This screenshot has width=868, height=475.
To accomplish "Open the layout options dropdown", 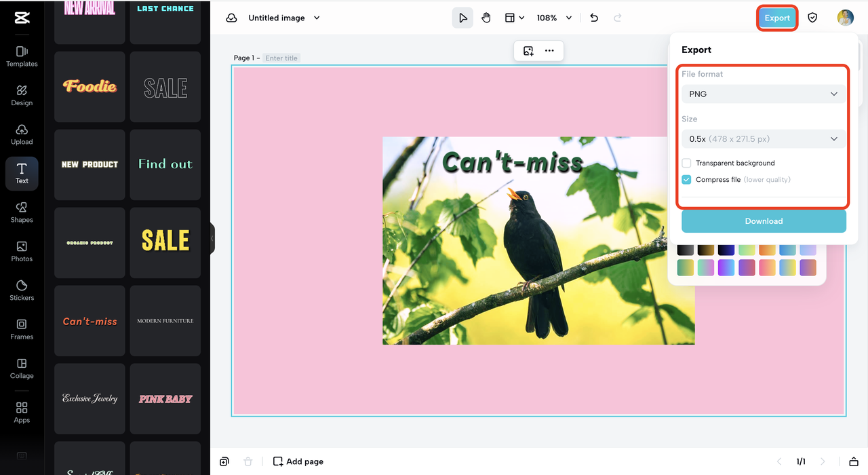I will pyautogui.click(x=515, y=18).
